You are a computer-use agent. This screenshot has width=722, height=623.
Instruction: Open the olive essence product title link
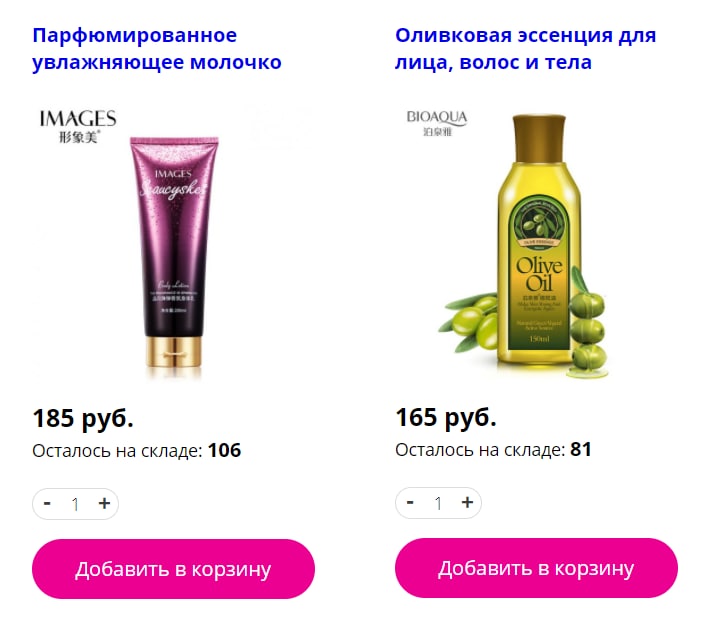point(525,49)
